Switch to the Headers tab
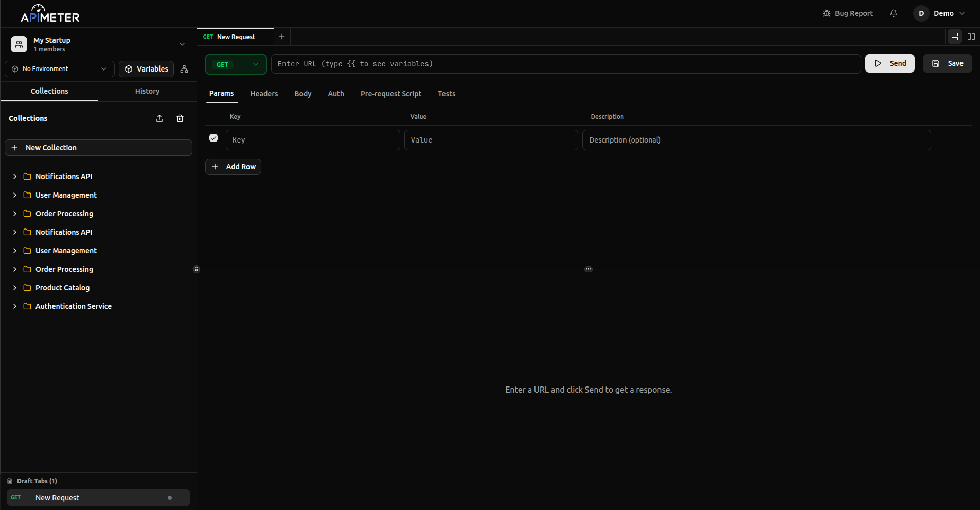This screenshot has width=980, height=510. 264,94
